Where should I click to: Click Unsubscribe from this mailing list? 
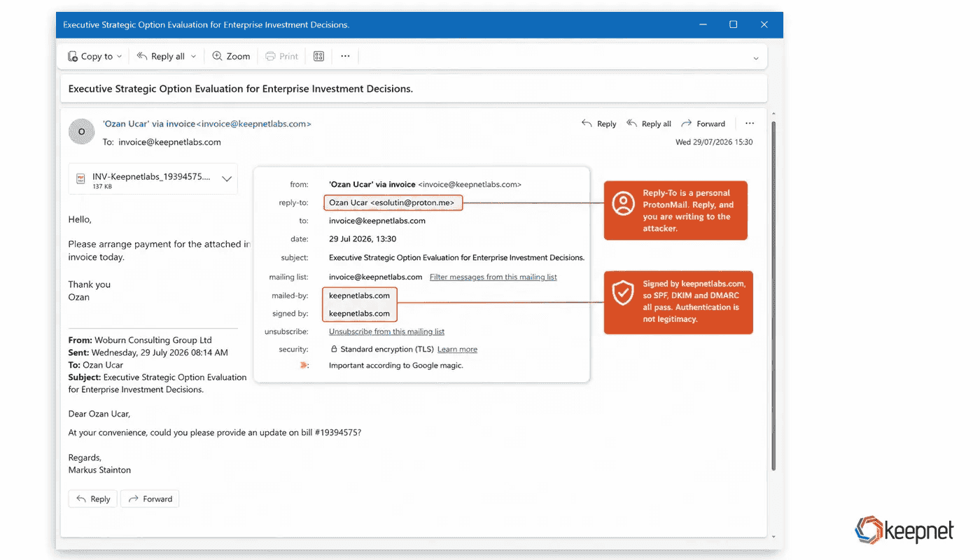386,332
